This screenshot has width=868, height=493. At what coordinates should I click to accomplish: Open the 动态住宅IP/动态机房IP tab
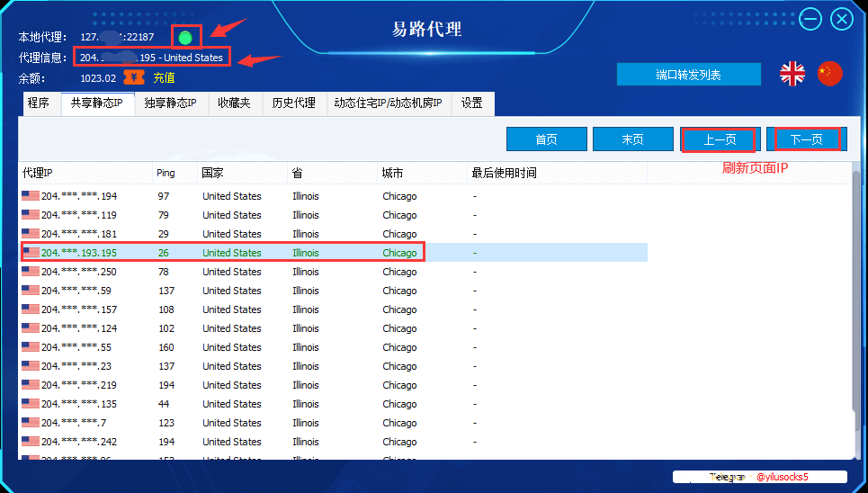389,103
